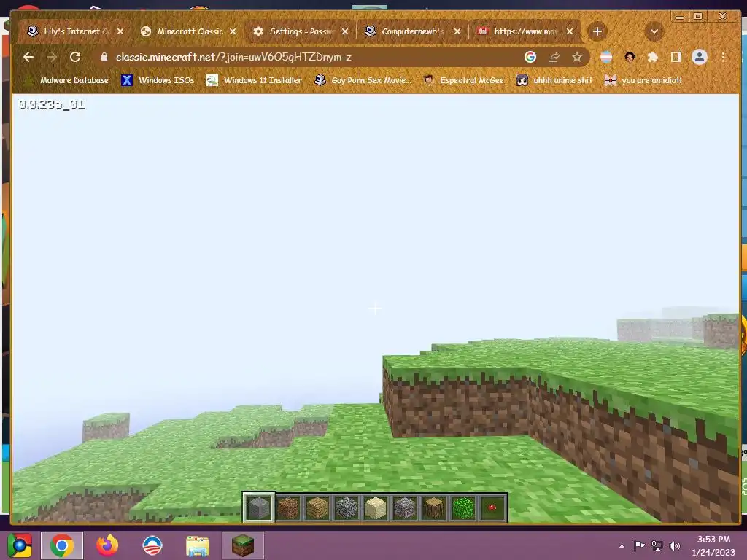
Task: Open Malware Database bookmark
Action: tap(66, 80)
